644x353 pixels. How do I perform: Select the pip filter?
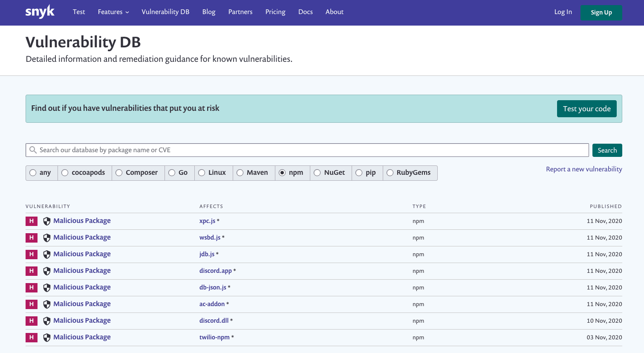[367, 173]
